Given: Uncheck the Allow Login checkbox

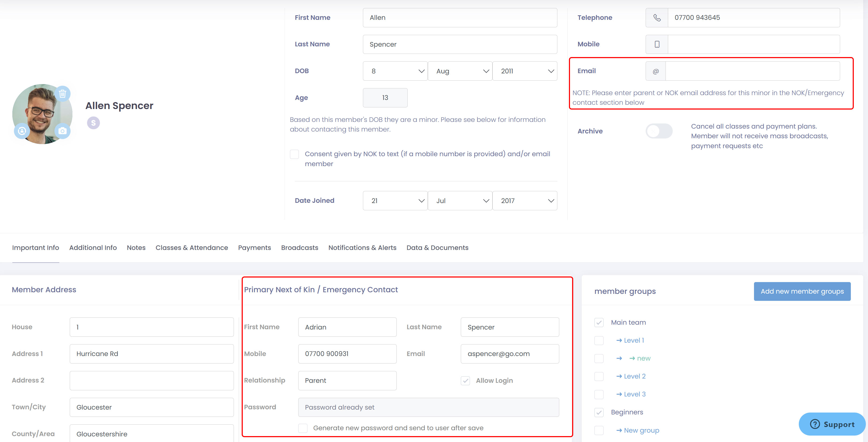Looking at the screenshot, I should click(x=465, y=380).
